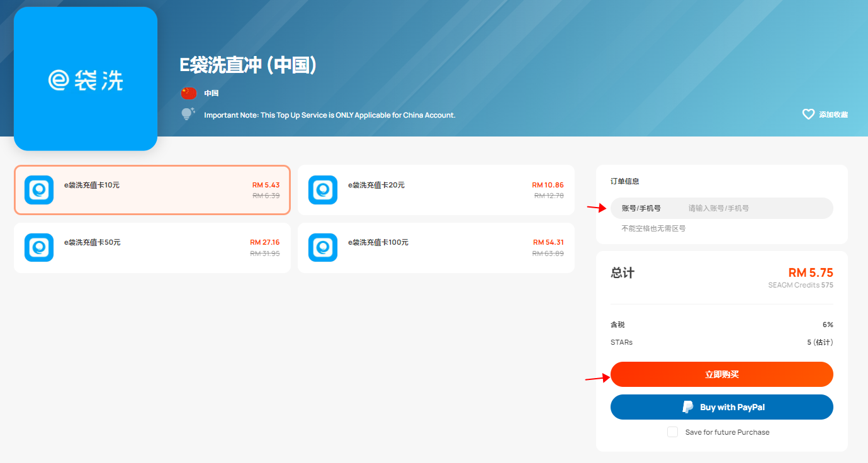Click the heart favorite icon

pyautogui.click(x=808, y=114)
